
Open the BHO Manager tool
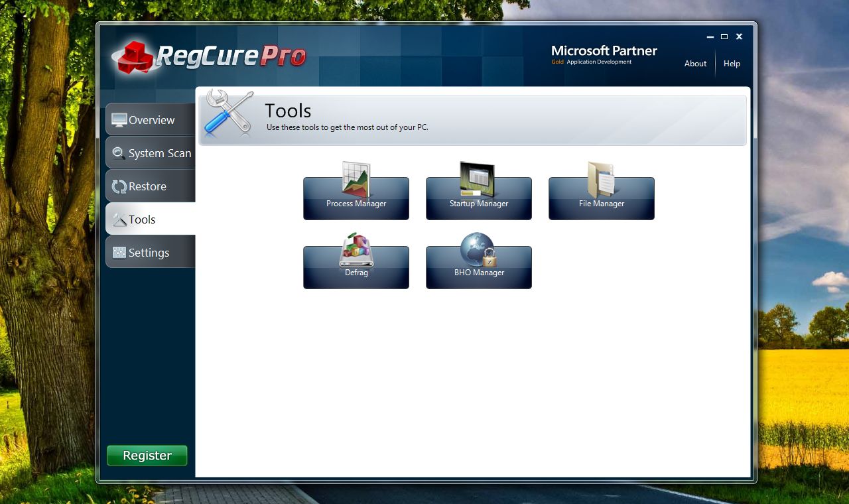click(x=479, y=267)
